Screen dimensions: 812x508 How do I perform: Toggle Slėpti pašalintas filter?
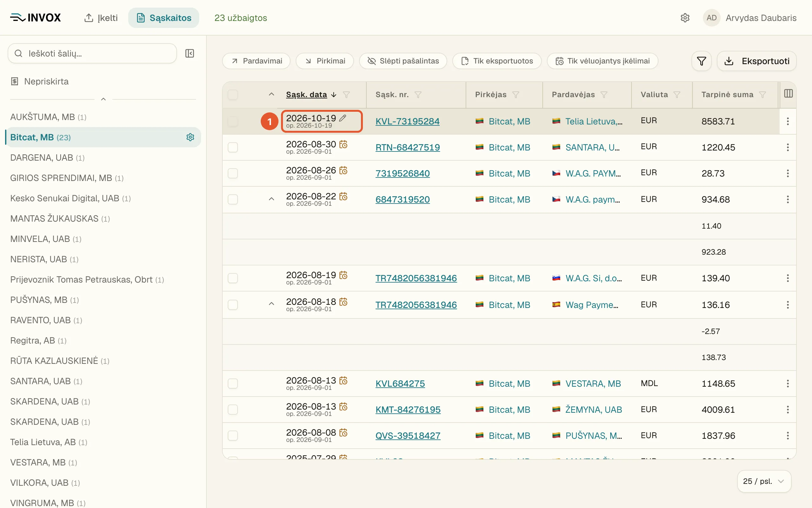click(x=403, y=61)
